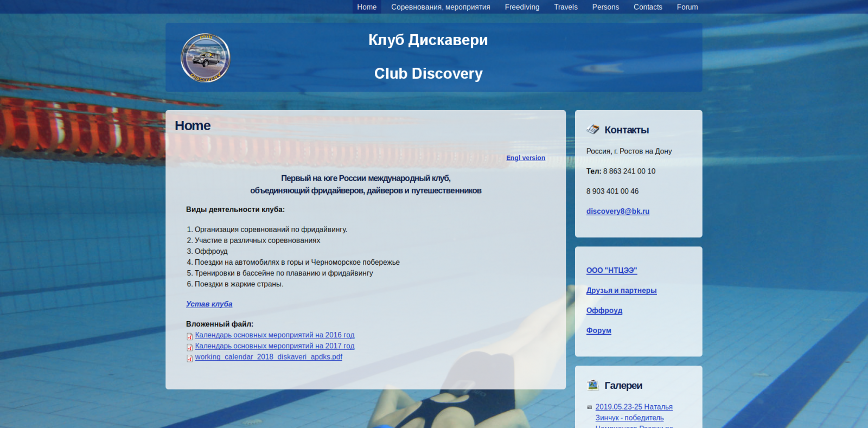Select Contacts in the top navigation
The height and width of the screenshot is (428, 868).
tap(648, 7)
